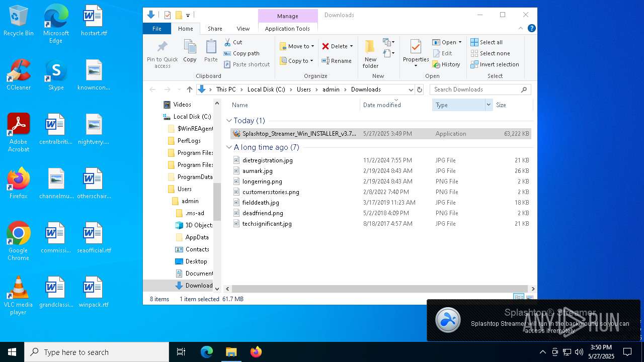
Task: Open the notification center icon
Action: click(x=627, y=352)
